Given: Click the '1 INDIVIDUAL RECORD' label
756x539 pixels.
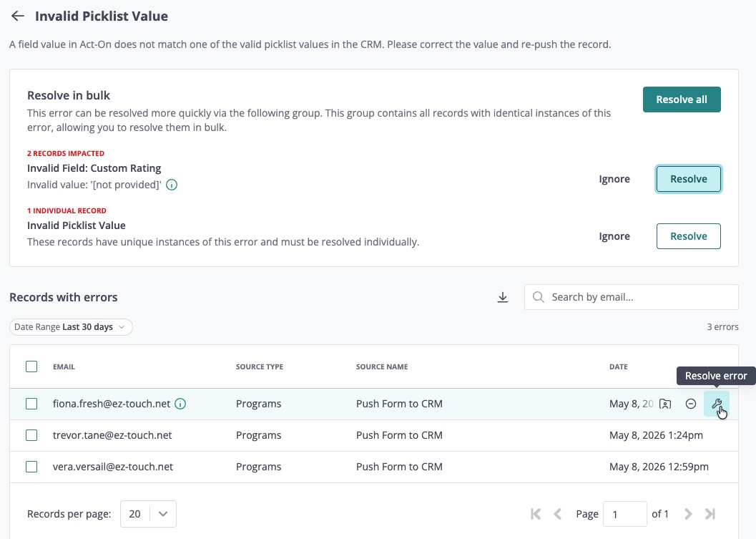Looking at the screenshot, I should tap(67, 211).
